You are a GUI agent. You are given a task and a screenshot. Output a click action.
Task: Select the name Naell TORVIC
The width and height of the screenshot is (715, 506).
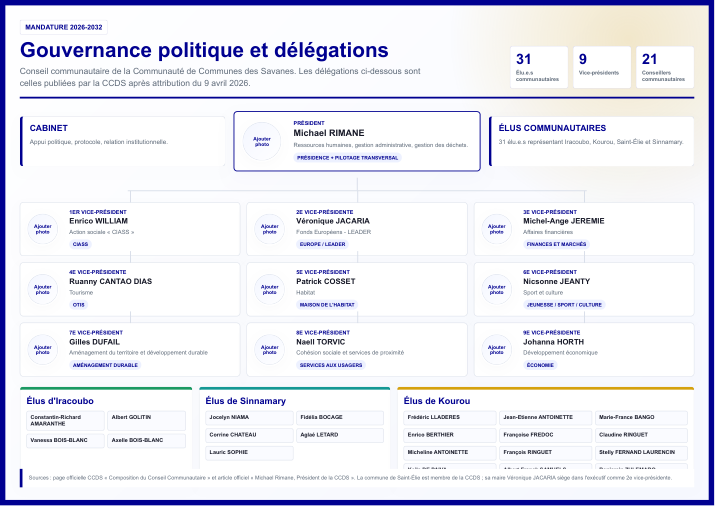point(321,342)
